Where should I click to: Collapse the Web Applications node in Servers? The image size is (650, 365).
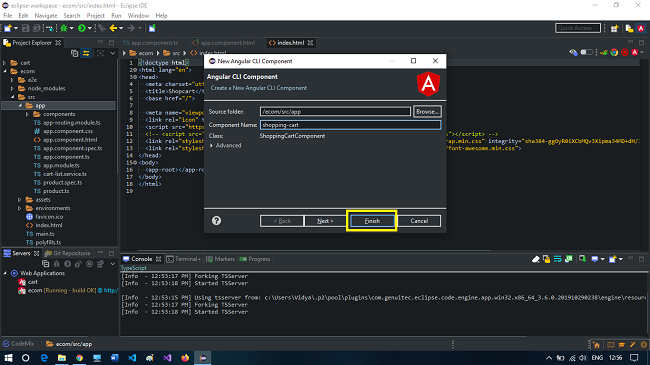[5, 273]
